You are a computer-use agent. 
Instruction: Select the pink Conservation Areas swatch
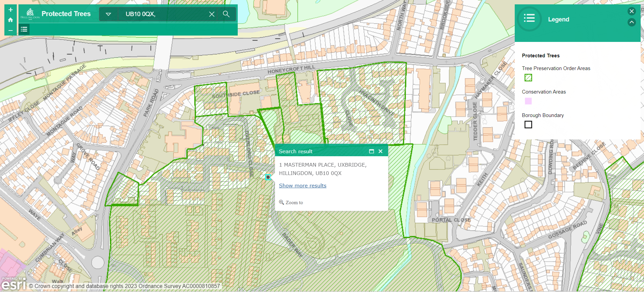coord(528,101)
